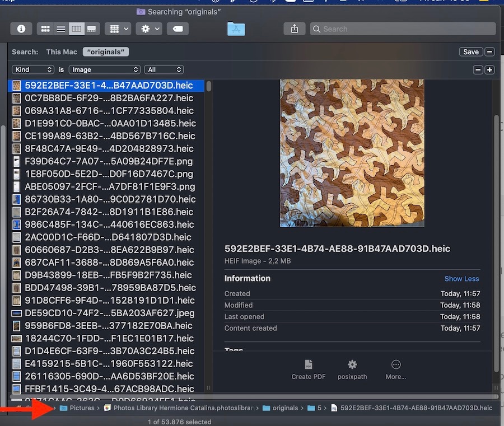Click the Edit Tags toolbar button
504x426 pixels.
pos(178,29)
